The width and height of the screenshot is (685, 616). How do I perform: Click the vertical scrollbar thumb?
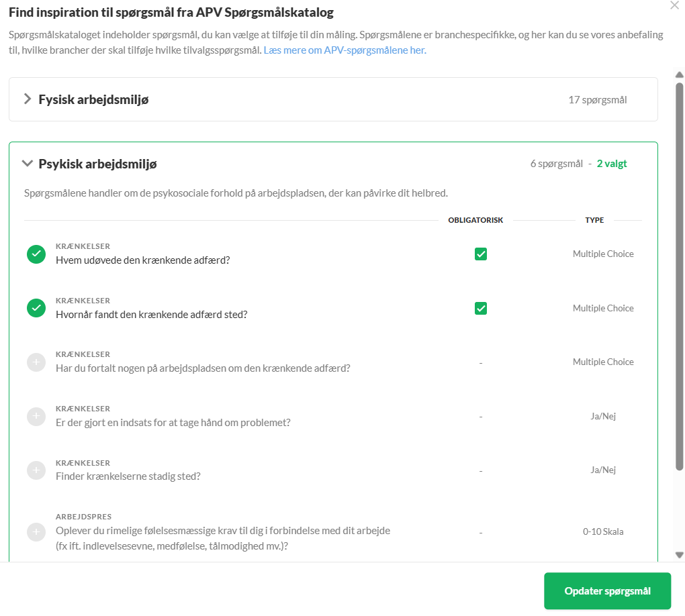679,276
